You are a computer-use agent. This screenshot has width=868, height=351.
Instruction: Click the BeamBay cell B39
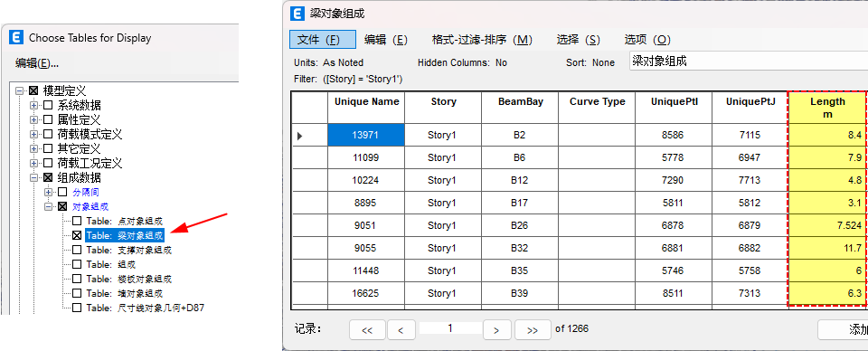coord(520,293)
